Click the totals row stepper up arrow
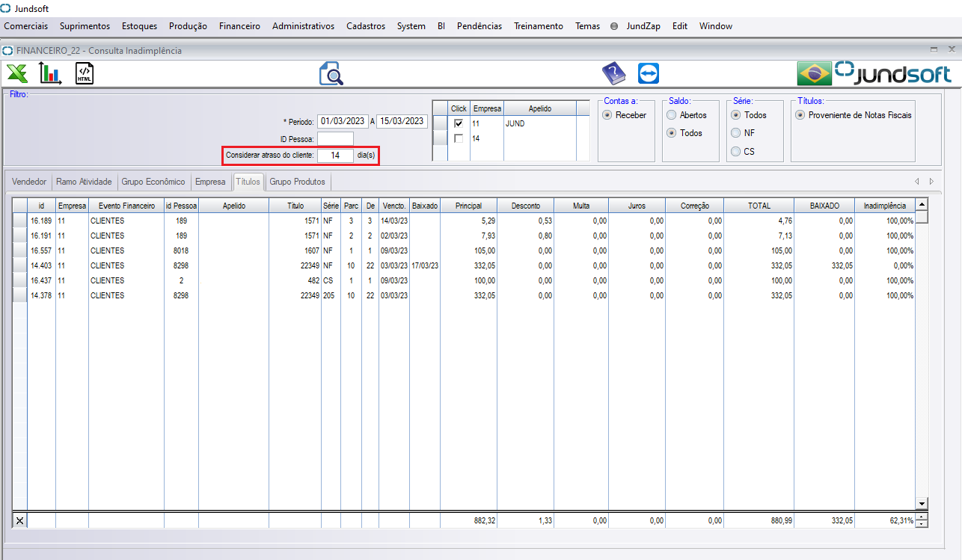 pos(922,517)
